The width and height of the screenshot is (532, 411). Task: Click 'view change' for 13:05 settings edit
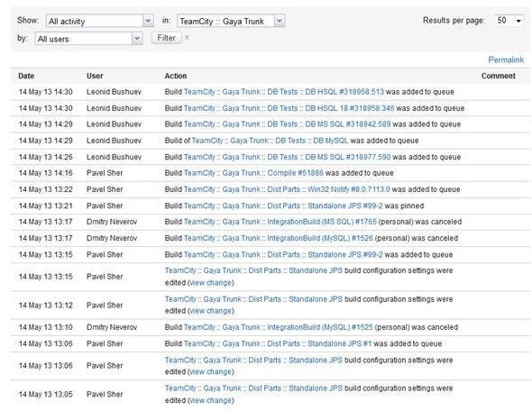(x=210, y=400)
